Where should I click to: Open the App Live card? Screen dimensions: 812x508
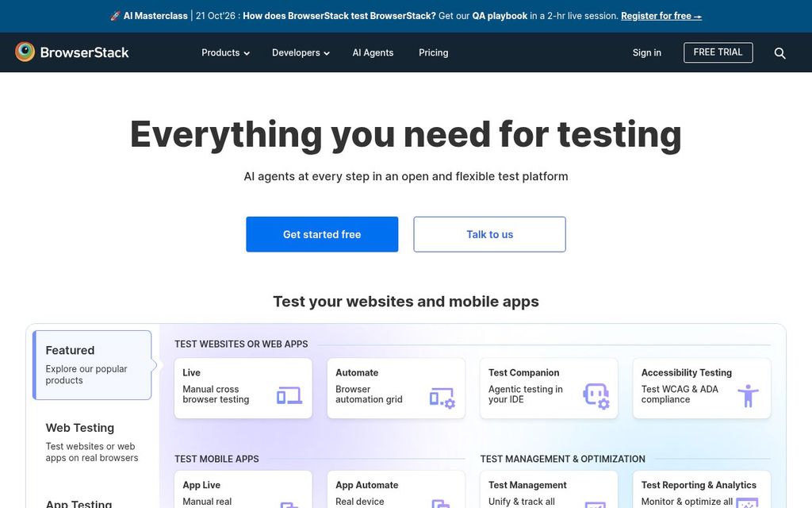[x=243, y=489]
